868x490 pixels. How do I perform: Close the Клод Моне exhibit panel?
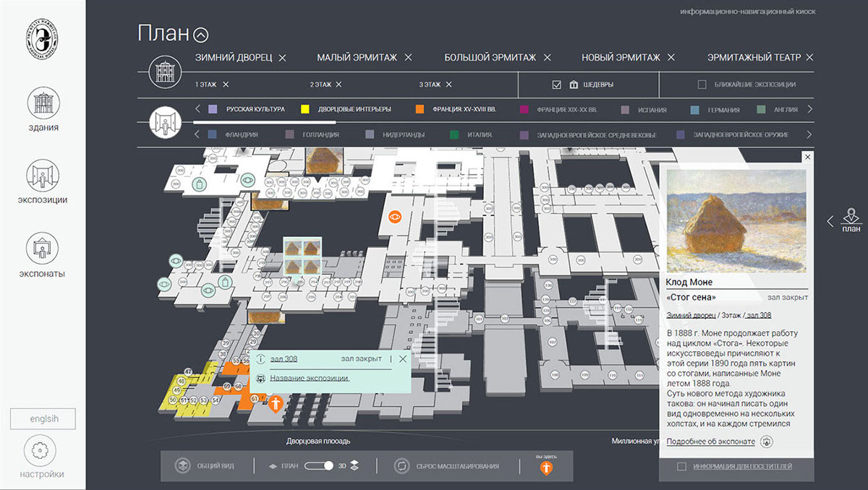tap(808, 157)
